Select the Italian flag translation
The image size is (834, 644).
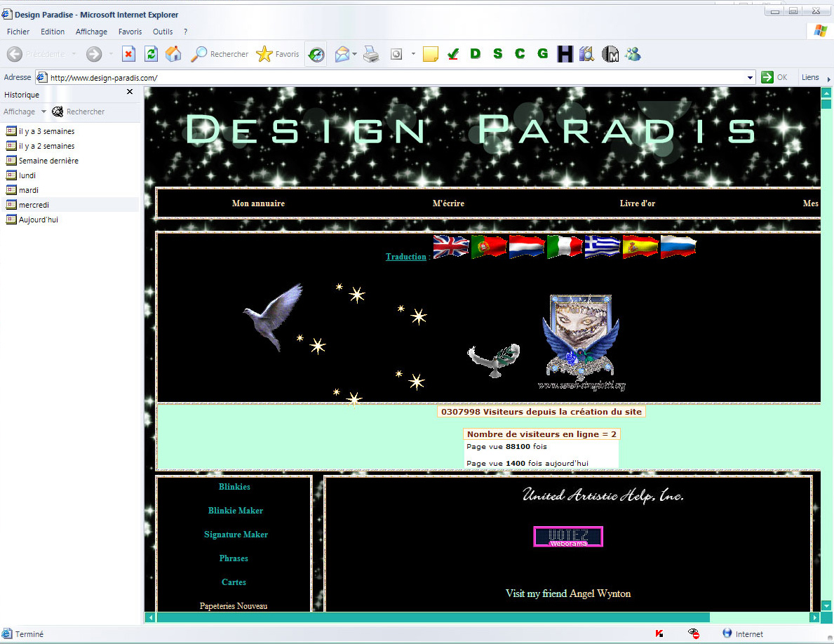pos(565,247)
